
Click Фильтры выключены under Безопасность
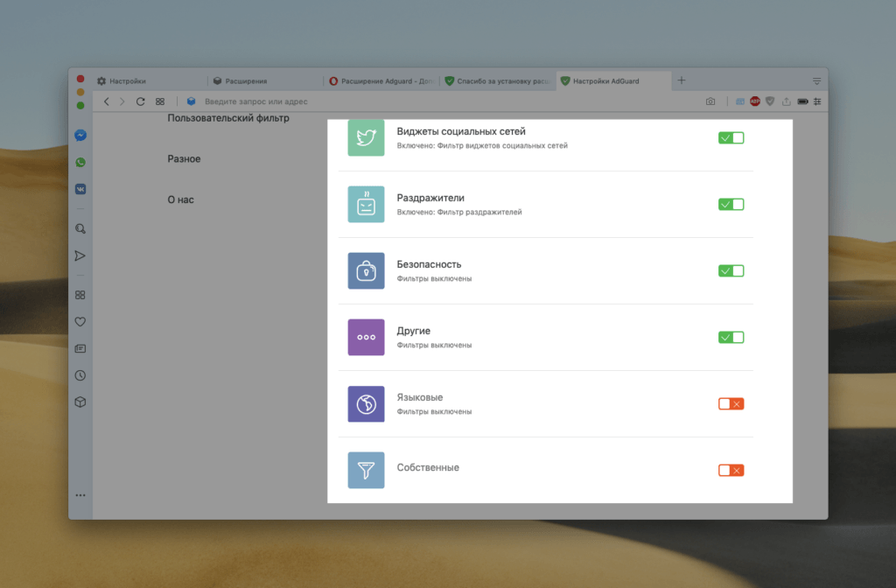[x=434, y=279]
